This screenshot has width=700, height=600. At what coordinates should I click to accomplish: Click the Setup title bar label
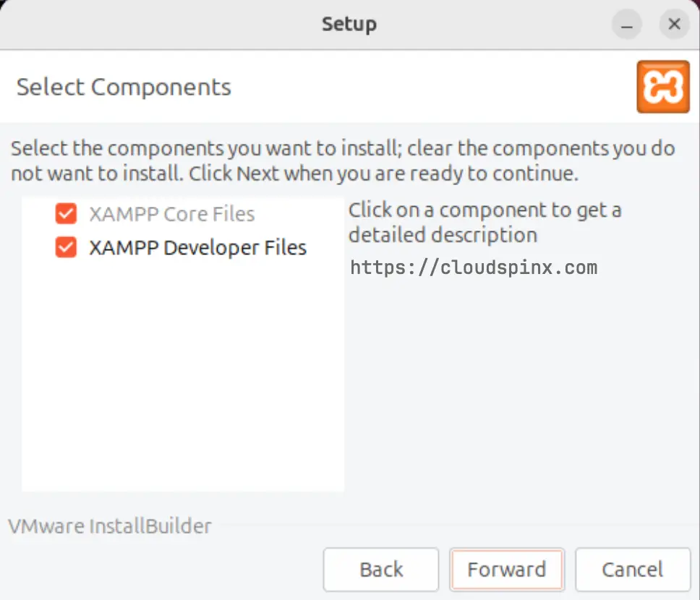coord(349,24)
